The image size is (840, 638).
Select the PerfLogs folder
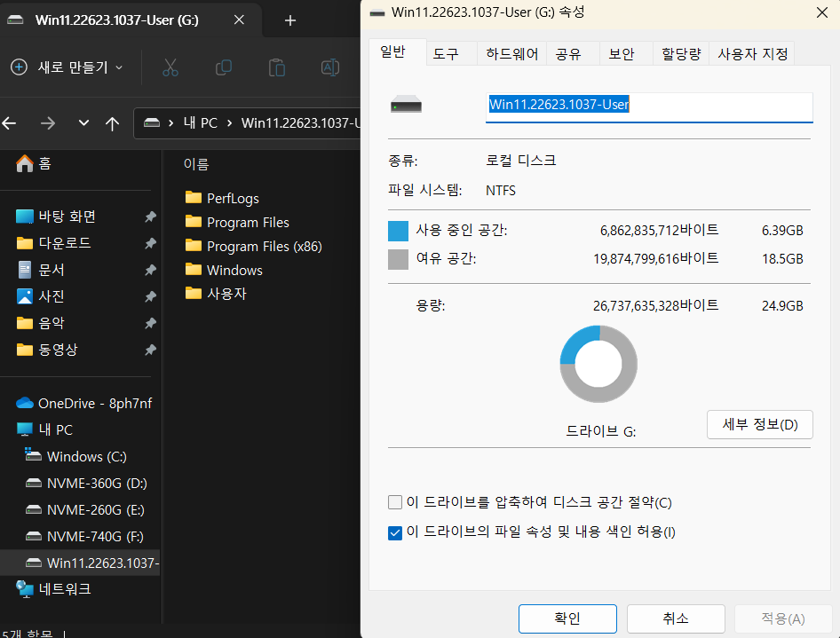click(x=222, y=198)
